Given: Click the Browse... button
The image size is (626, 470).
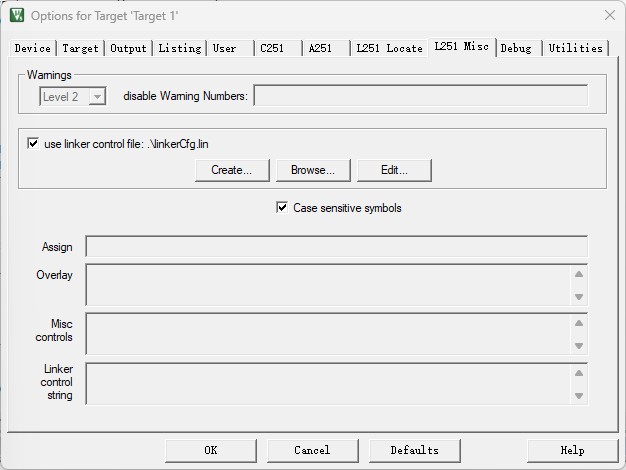Looking at the screenshot, I should pyautogui.click(x=313, y=170).
